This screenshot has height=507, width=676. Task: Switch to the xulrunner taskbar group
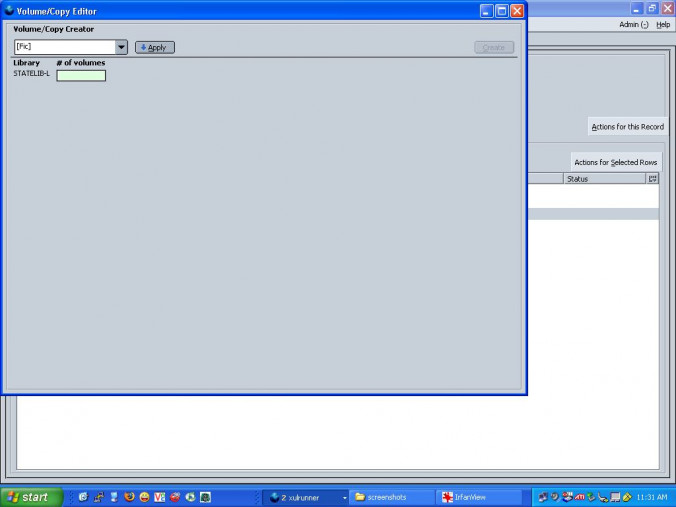click(x=306, y=498)
